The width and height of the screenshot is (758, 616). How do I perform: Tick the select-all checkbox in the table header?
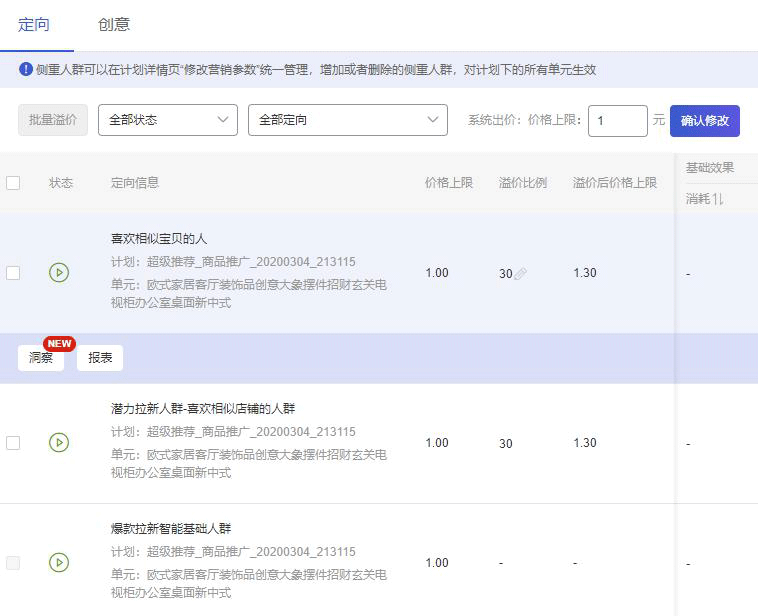click(13, 183)
